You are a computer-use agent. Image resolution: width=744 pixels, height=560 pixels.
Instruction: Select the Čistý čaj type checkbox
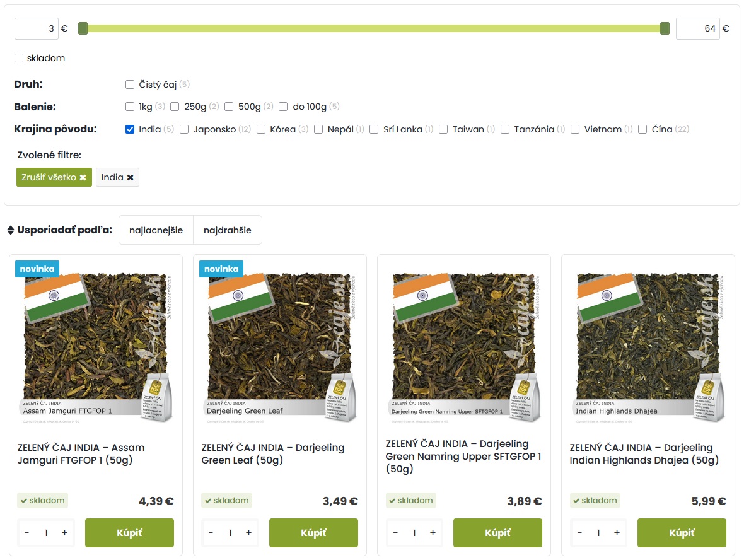click(130, 85)
